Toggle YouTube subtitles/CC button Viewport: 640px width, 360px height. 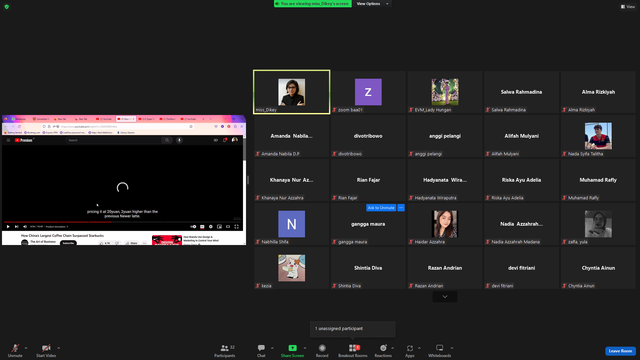[x=202, y=227]
